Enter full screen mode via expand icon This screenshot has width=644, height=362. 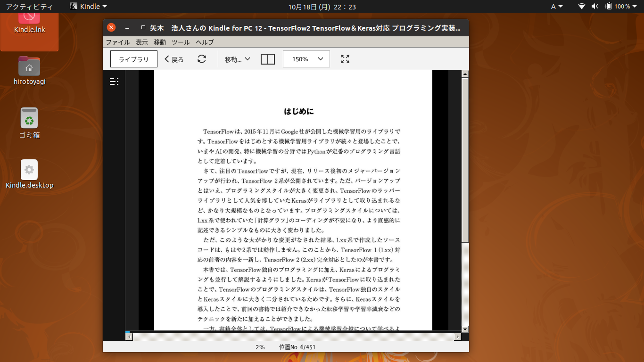click(x=345, y=59)
